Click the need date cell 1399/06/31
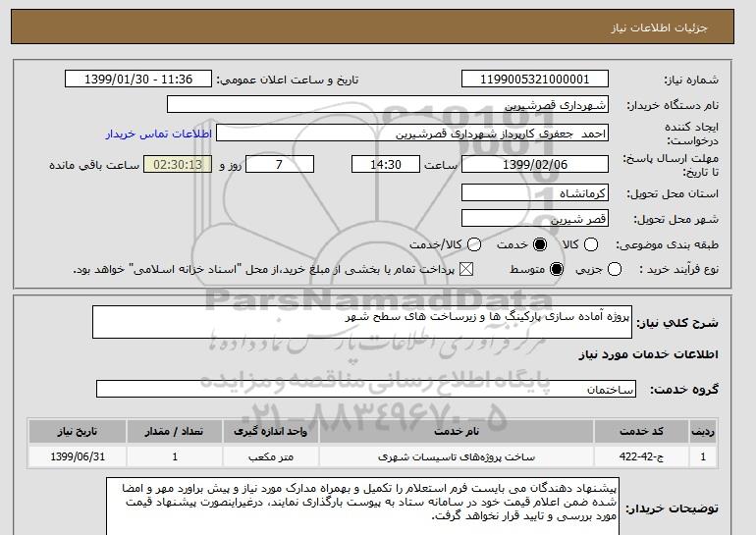Viewport: 756px width, 535px height. tap(78, 456)
